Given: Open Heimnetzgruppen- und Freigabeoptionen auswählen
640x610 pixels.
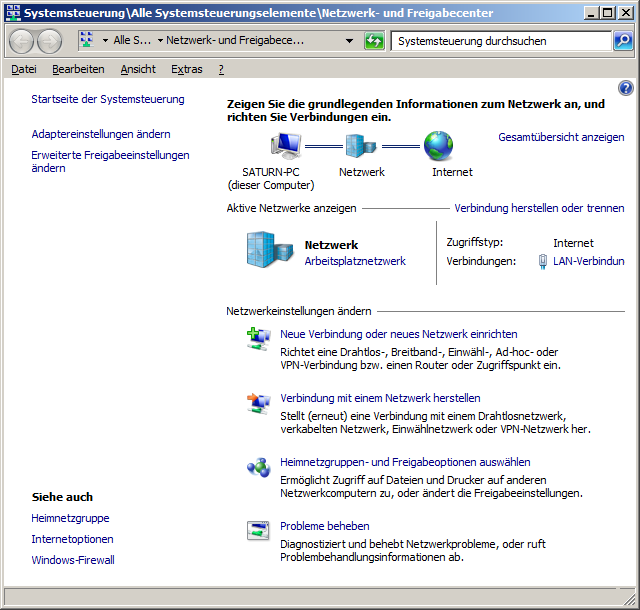Looking at the screenshot, I should (405, 462).
